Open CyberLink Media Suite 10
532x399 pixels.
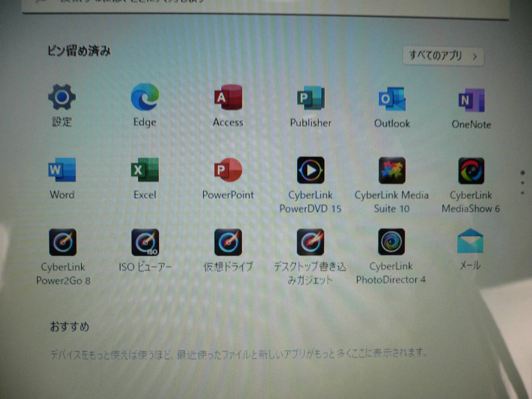coord(392,171)
